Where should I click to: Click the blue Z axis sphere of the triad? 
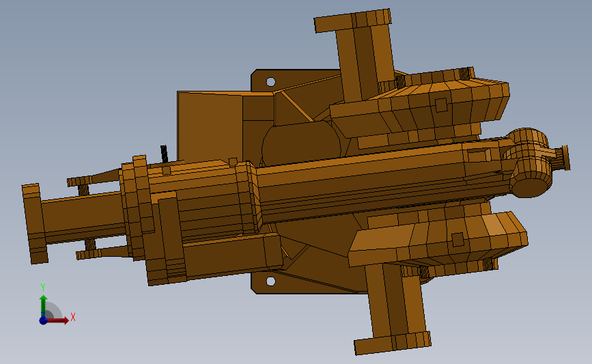click(43, 320)
